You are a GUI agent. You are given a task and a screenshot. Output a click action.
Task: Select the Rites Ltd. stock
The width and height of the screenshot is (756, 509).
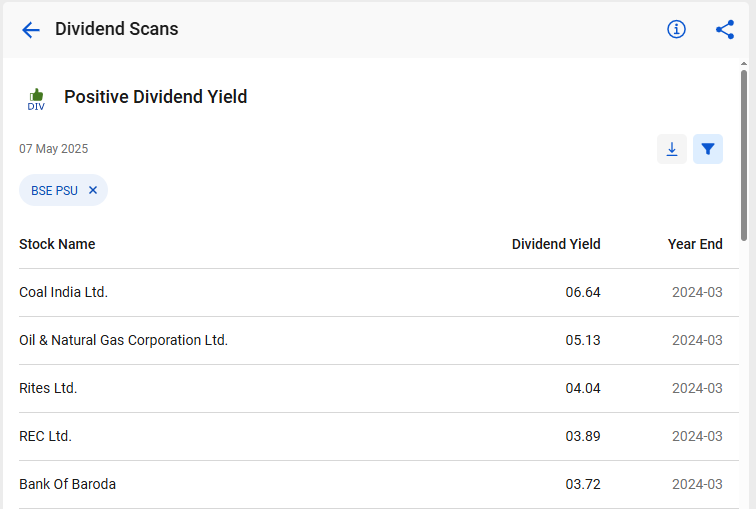[378, 388]
